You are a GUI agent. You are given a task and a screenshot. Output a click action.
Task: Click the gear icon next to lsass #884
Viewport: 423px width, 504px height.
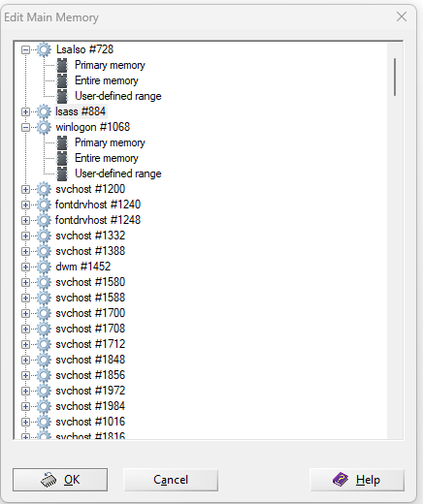coord(44,111)
